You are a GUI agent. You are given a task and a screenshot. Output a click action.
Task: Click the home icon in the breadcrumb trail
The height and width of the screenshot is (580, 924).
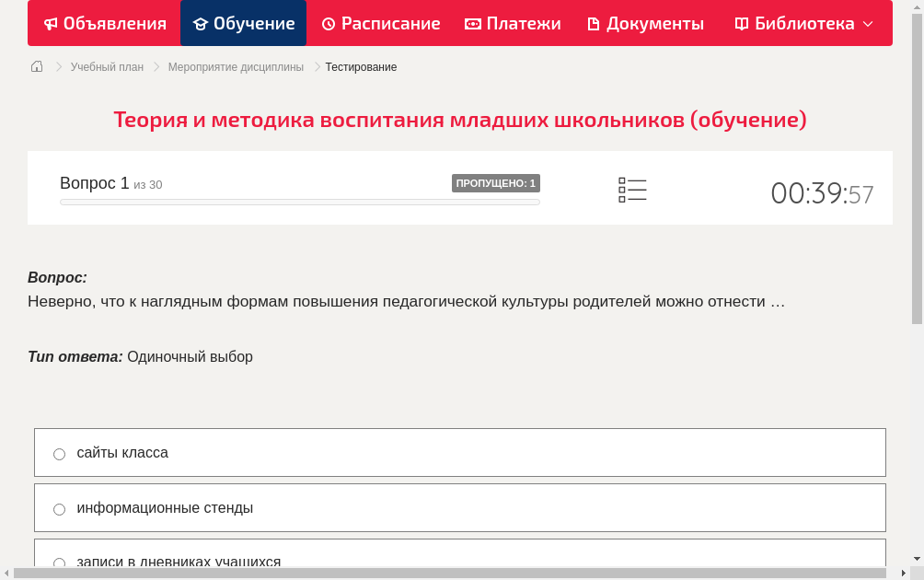(x=36, y=66)
